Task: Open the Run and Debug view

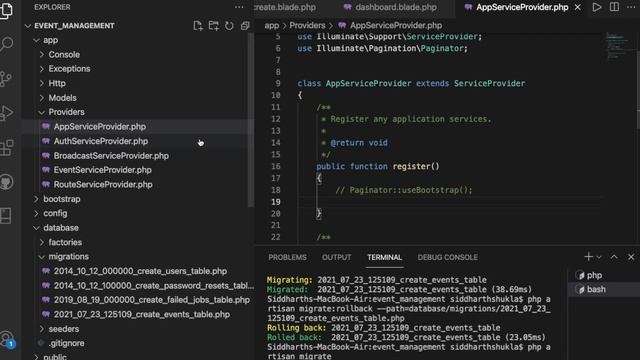Action: [x=7, y=113]
